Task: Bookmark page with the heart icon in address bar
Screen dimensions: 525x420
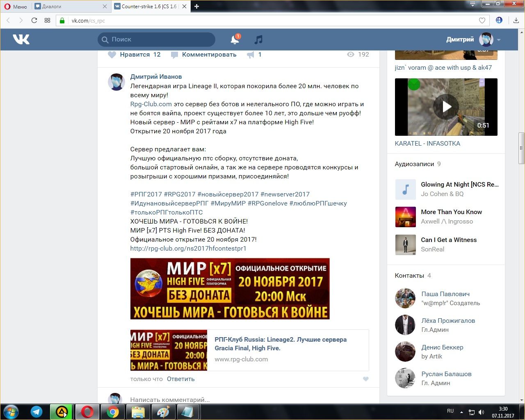Action: tap(482, 21)
